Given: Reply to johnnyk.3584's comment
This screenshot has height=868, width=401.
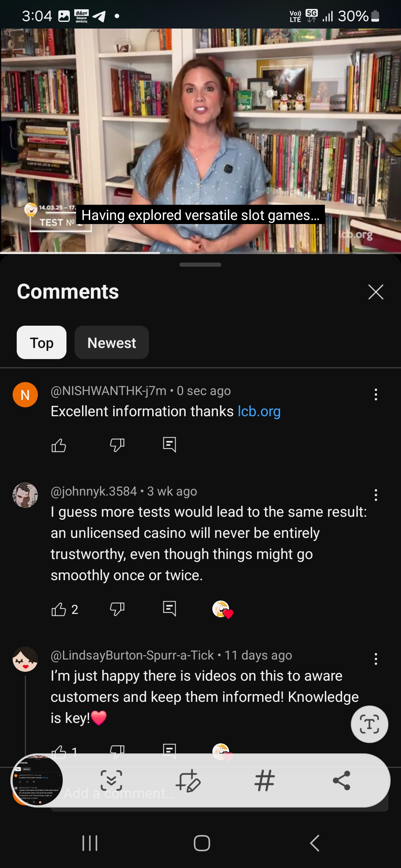Looking at the screenshot, I should coord(169,609).
